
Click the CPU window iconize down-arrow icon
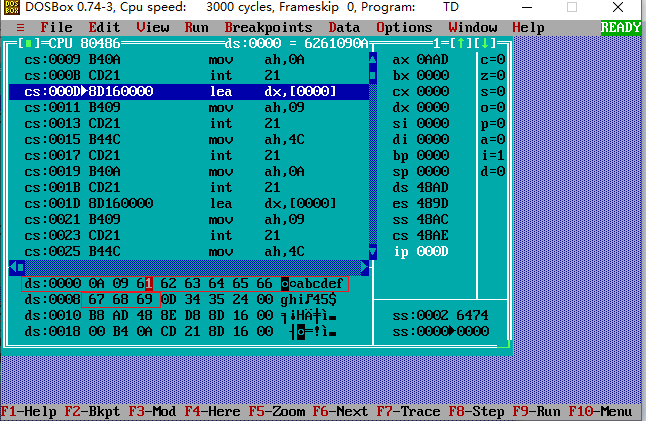485,43
